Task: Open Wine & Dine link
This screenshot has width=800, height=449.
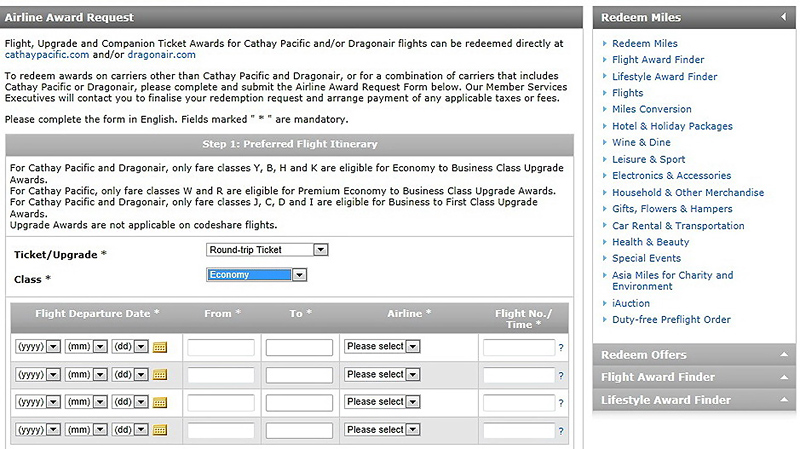Action: coord(641,142)
